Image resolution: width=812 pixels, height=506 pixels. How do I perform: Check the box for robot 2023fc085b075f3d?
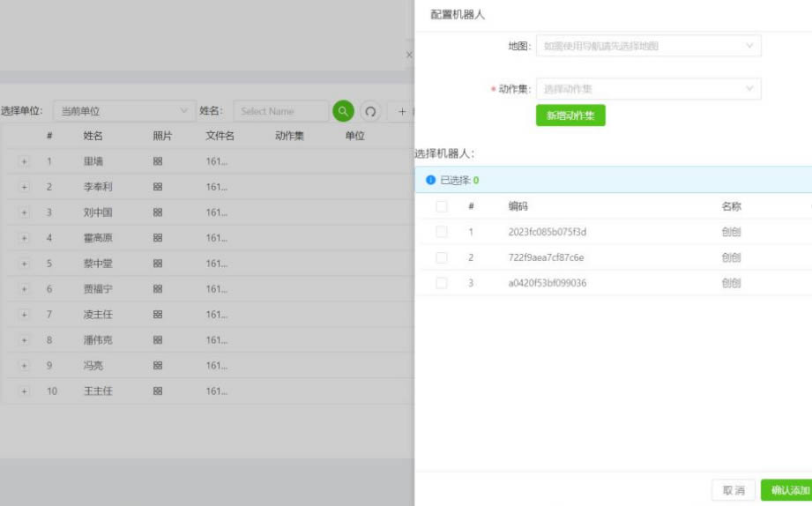pyautogui.click(x=442, y=232)
